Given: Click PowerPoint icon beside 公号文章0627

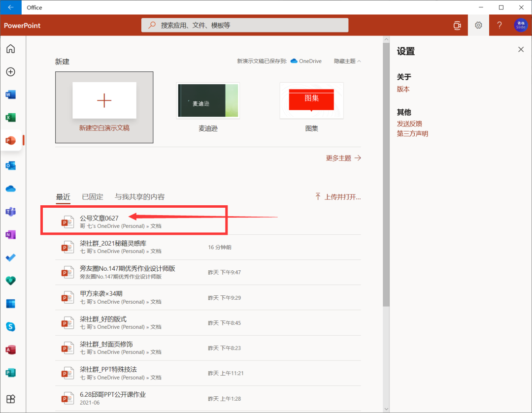Looking at the screenshot, I should coord(67,222).
